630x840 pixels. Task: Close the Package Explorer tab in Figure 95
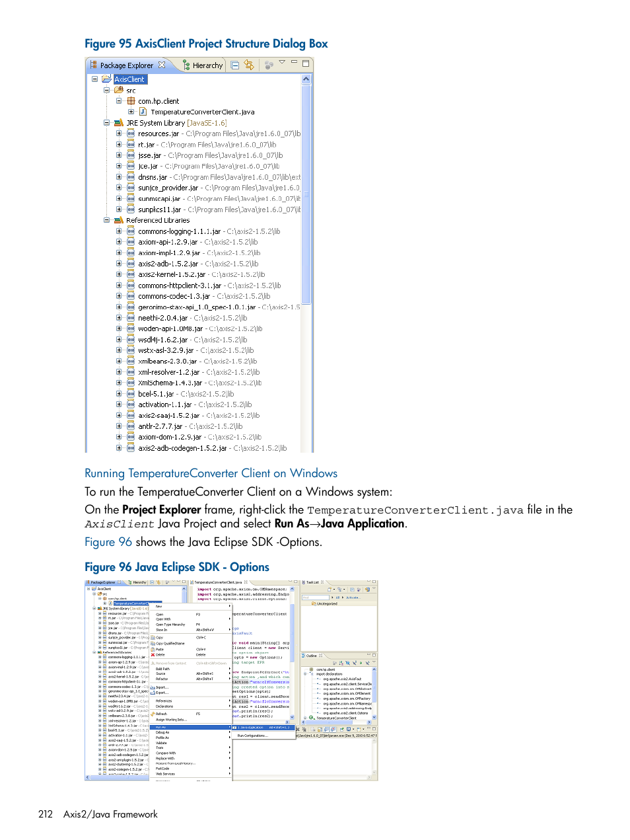pyautogui.click(x=162, y=65)
